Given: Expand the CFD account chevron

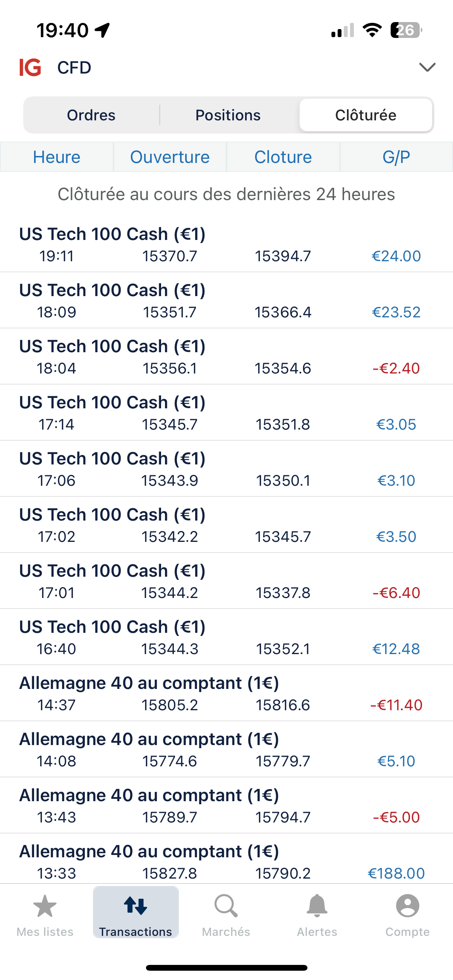Looking at the screenshot, I should 427,67.
